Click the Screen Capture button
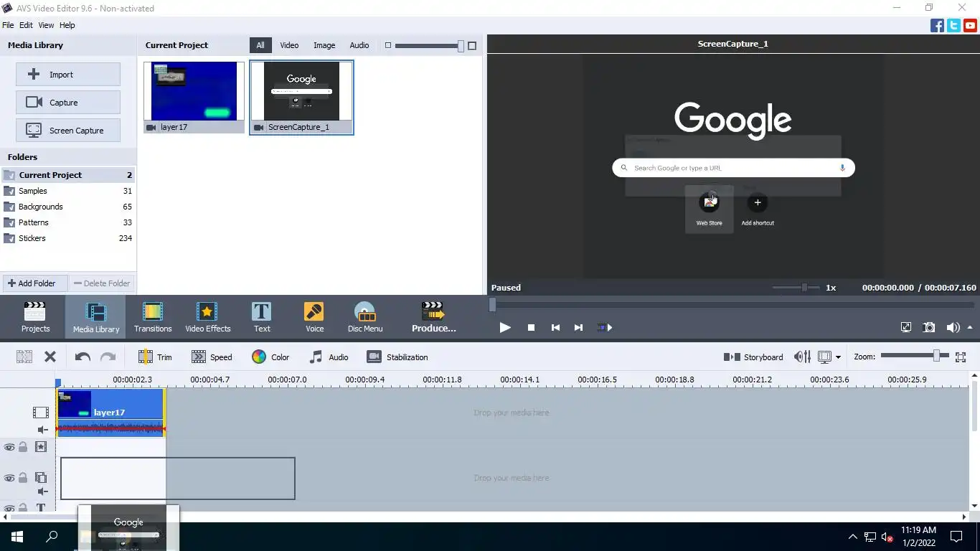Viewport: 980px width, 551px height. 68,131
